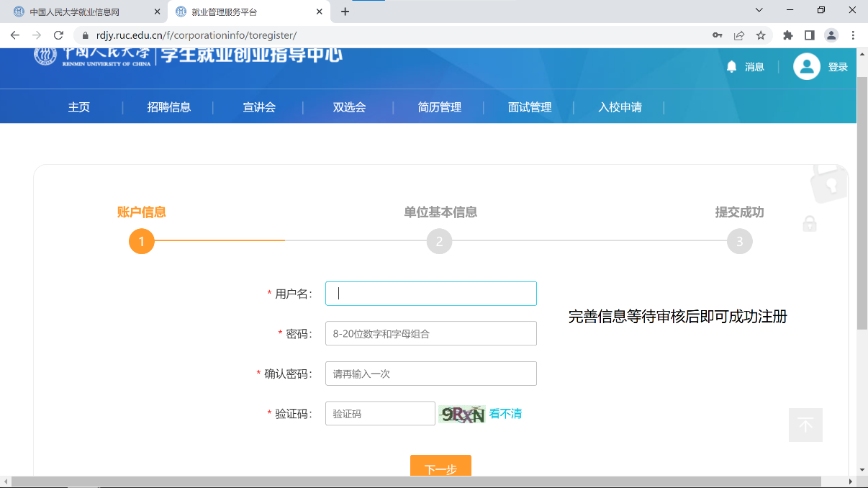
Task: Open the 招聘信息 navigation menu
Action: pos(169,107)
